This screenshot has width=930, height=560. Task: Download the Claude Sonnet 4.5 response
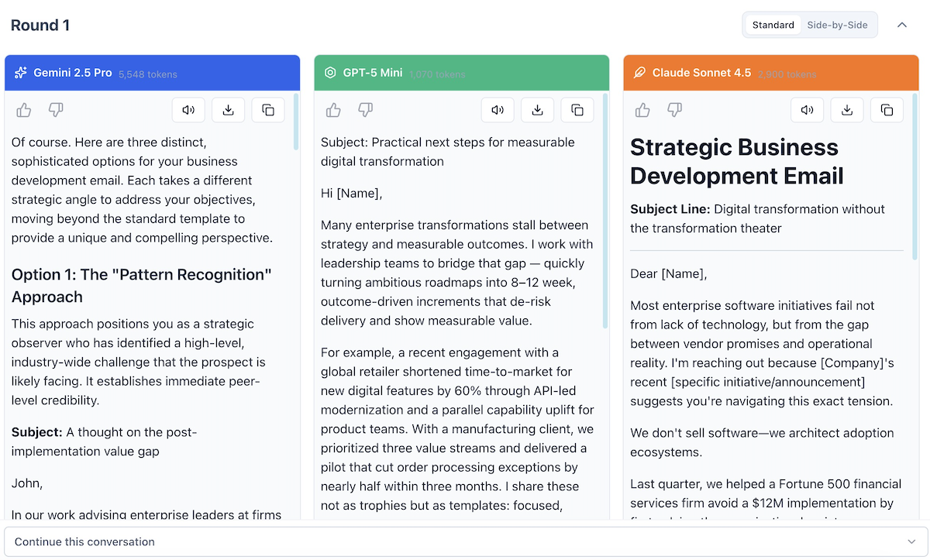847,110
